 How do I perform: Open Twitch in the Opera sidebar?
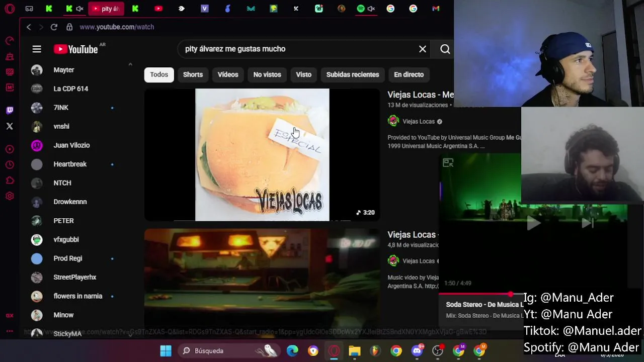(10, 111)
